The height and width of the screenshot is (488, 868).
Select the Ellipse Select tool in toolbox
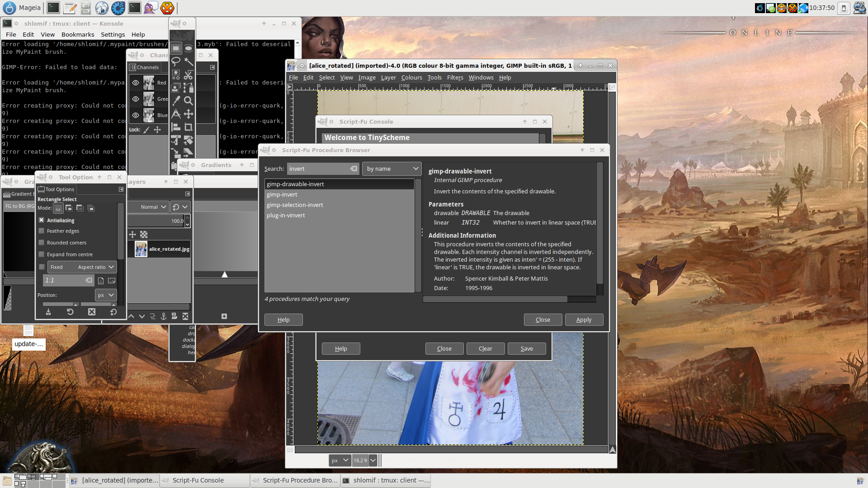click(x=189, y=48)
